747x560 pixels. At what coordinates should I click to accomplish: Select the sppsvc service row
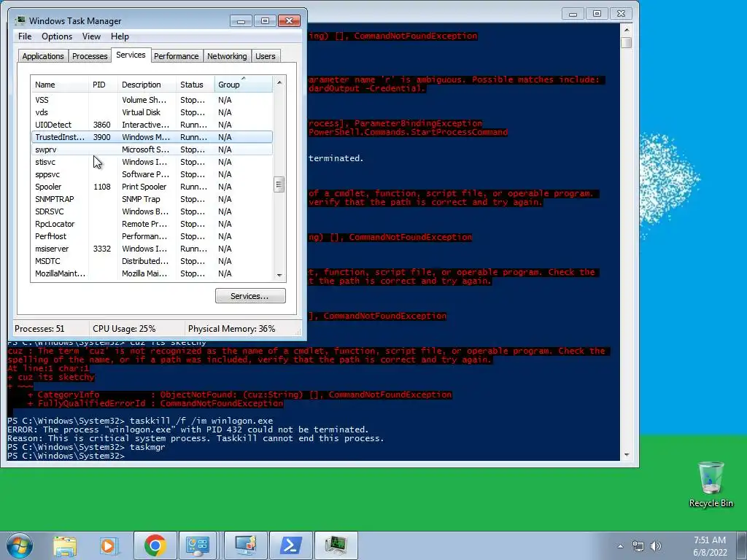point(152,174)
